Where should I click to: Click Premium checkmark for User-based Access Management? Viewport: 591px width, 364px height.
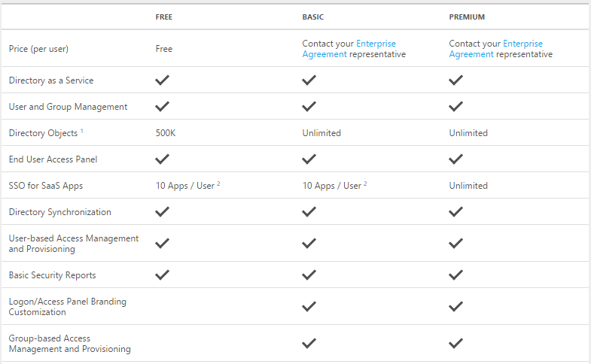click(x=455, y=244)
